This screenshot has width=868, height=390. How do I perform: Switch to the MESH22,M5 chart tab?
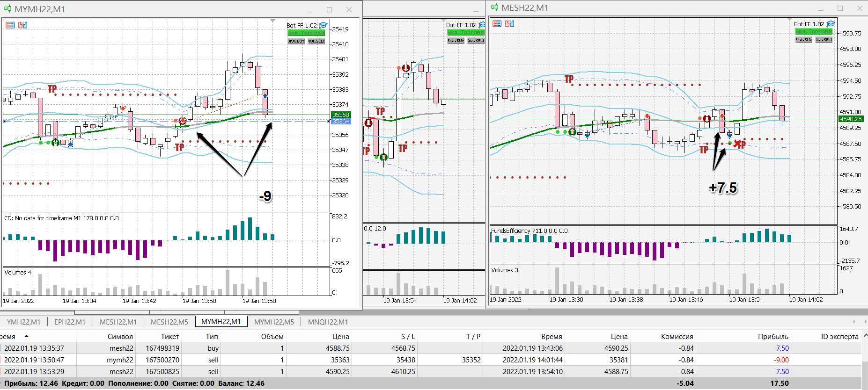tap(169, 322)
